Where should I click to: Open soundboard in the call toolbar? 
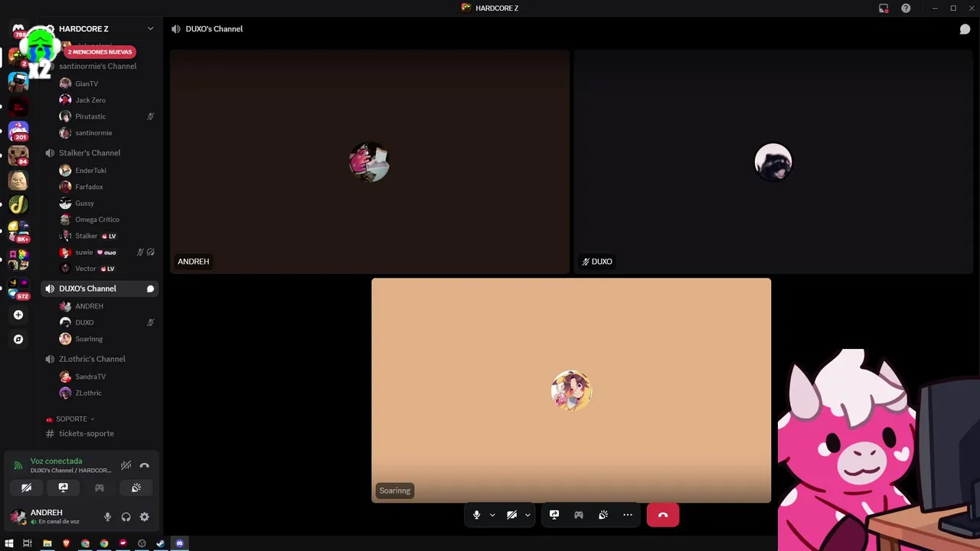603,515
